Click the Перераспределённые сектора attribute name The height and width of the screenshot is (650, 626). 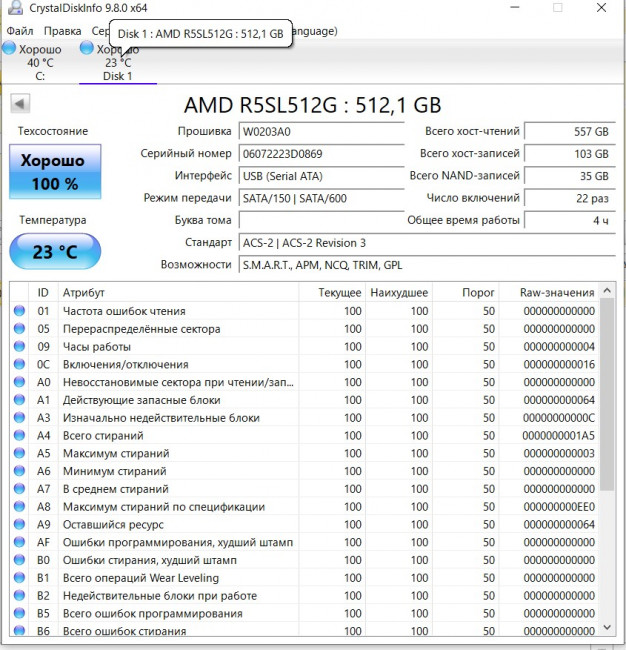tap(141, 329)
